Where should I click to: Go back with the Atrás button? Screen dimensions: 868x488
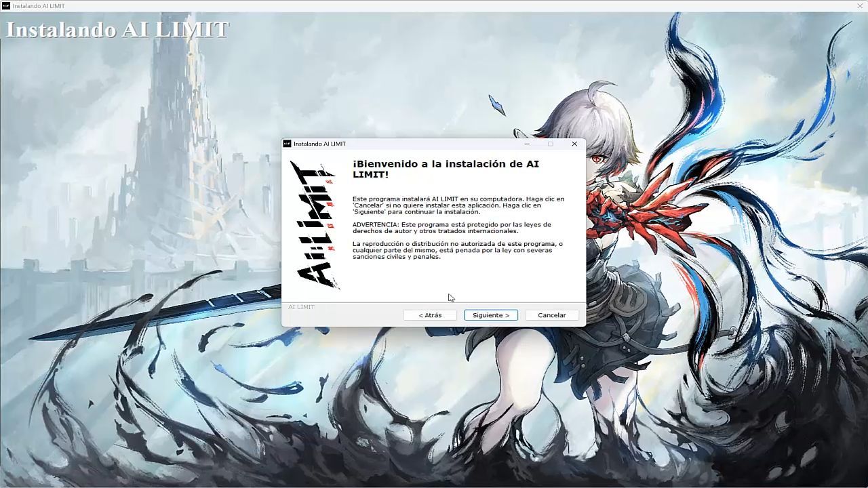[430, 315]
